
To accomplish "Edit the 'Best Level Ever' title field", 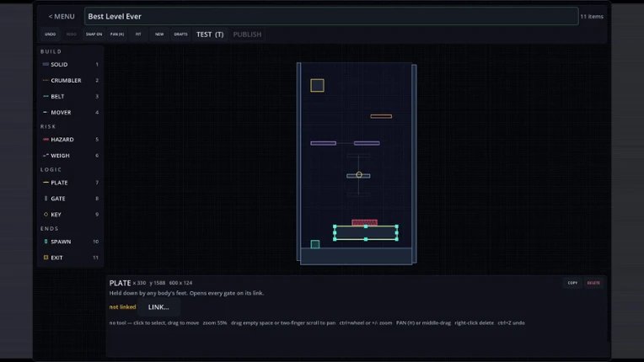I will pos(331,16).
